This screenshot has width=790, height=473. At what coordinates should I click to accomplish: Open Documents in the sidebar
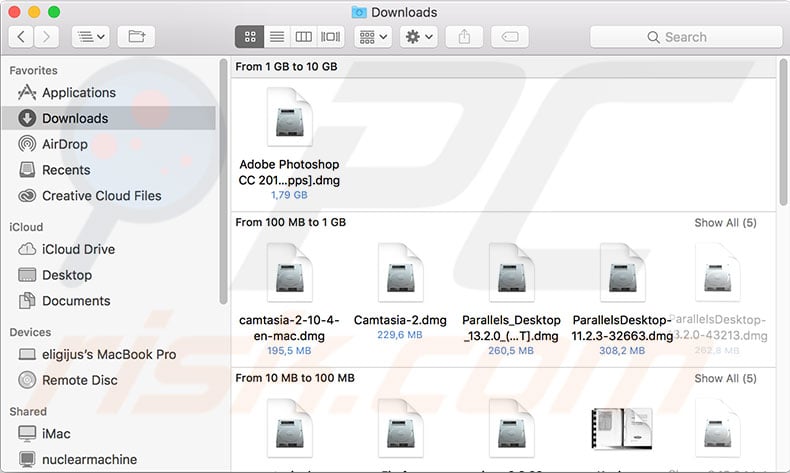tap(109, 301)
